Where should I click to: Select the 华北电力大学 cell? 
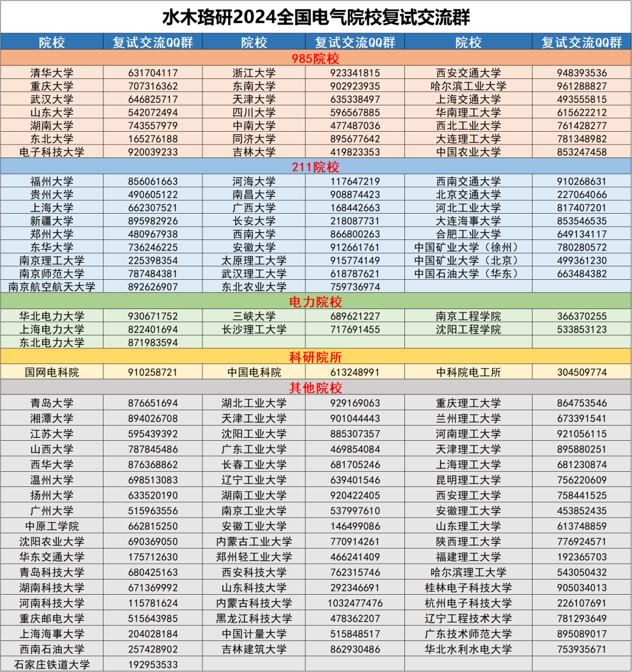(52, 316)
